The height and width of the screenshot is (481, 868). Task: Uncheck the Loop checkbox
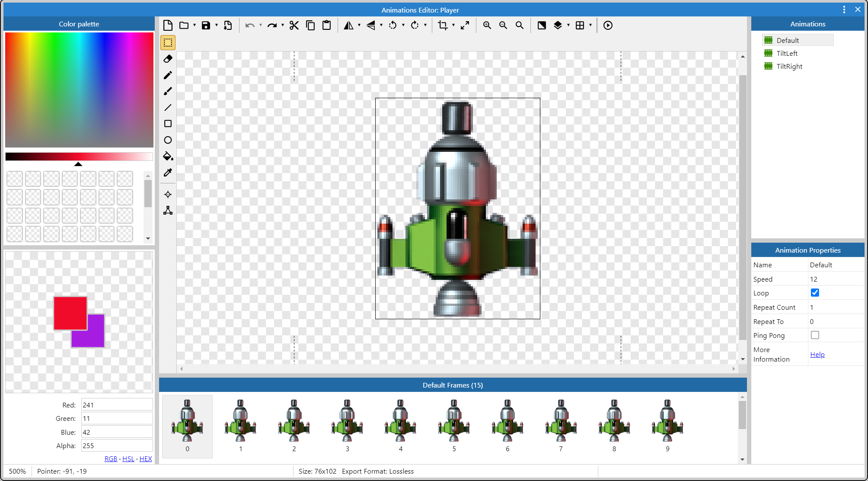(x=814, y=293)
